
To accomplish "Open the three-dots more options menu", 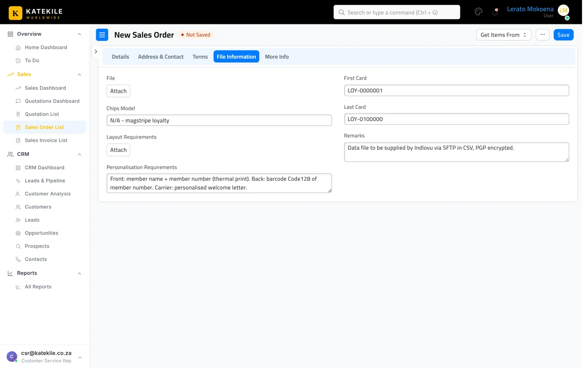I will [x=542, y=35].
